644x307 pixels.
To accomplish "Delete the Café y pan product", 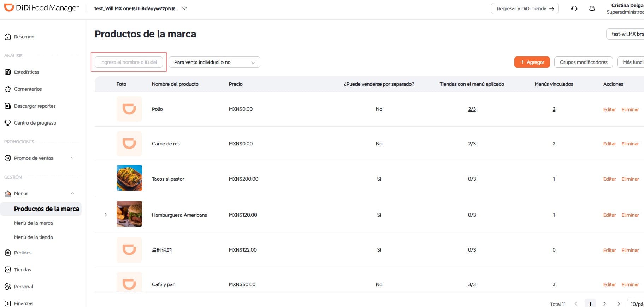I will coord(630,284).
